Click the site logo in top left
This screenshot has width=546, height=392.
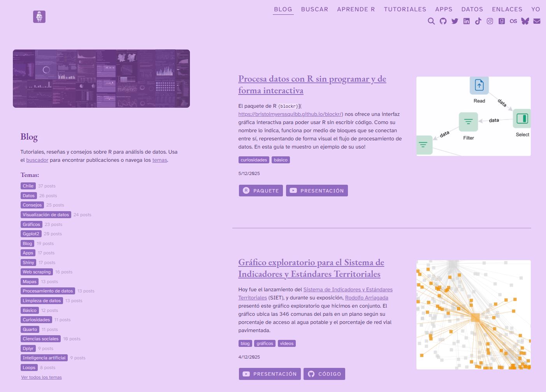coord(39,17)
